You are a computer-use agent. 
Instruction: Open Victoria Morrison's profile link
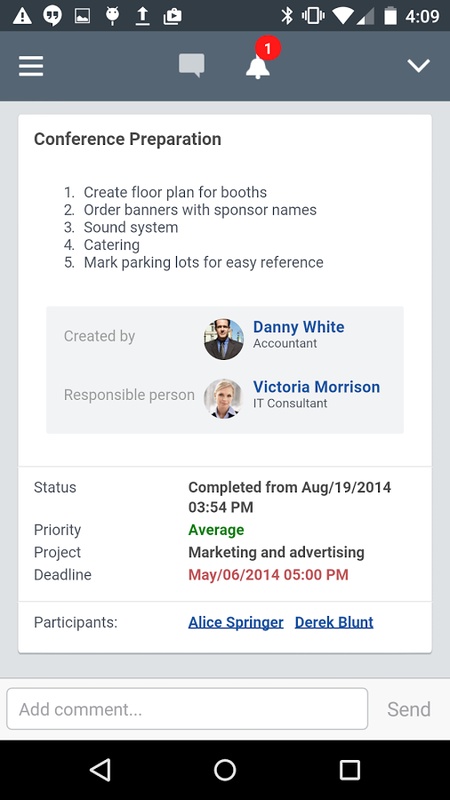pyautogui.click(x=316, y=387)
